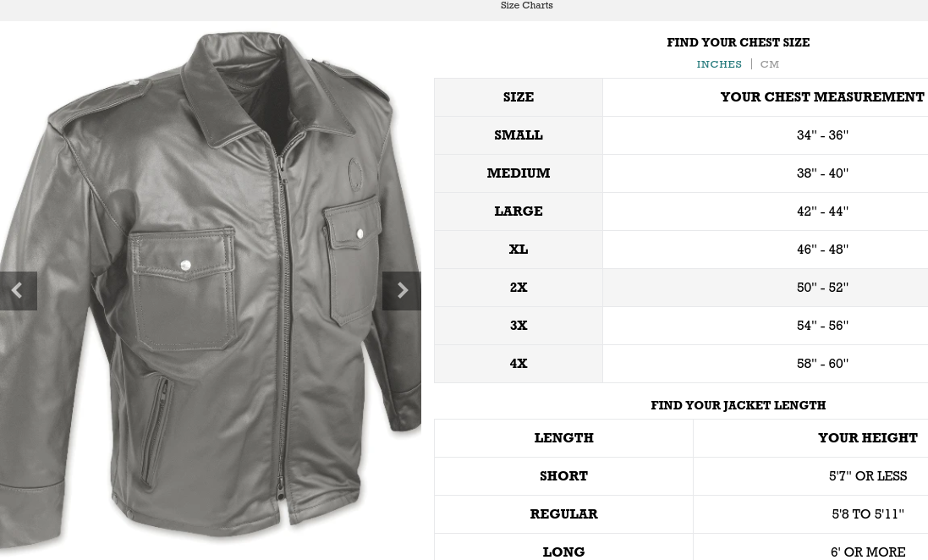The image size is (928, 560).
Task: Click the SHORT jacket length row
Action: (x=681, y=476)
